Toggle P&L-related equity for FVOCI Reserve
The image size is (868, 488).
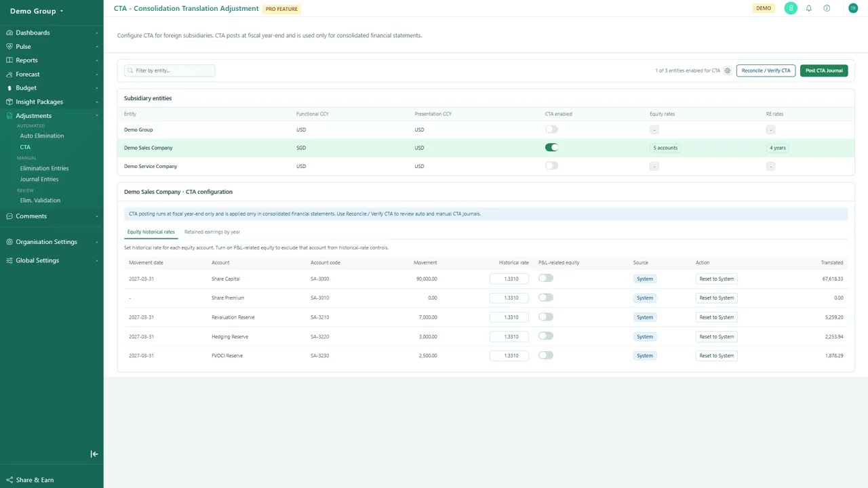pos(546,355)
